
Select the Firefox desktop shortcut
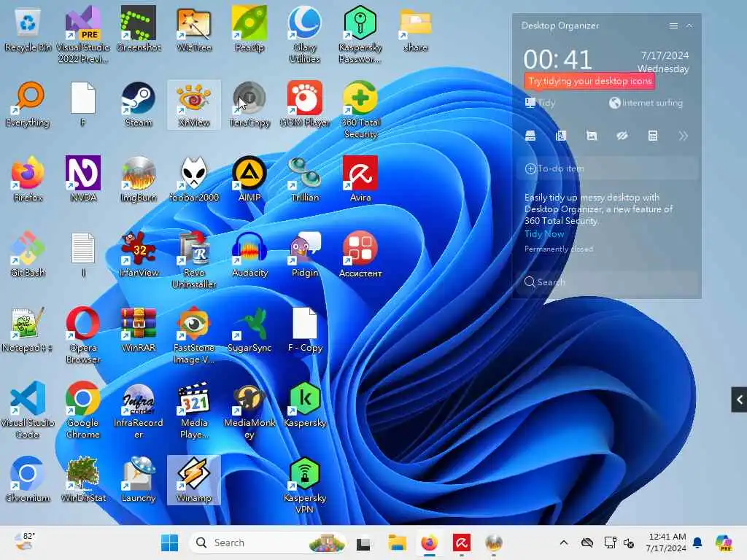(28, 179)
